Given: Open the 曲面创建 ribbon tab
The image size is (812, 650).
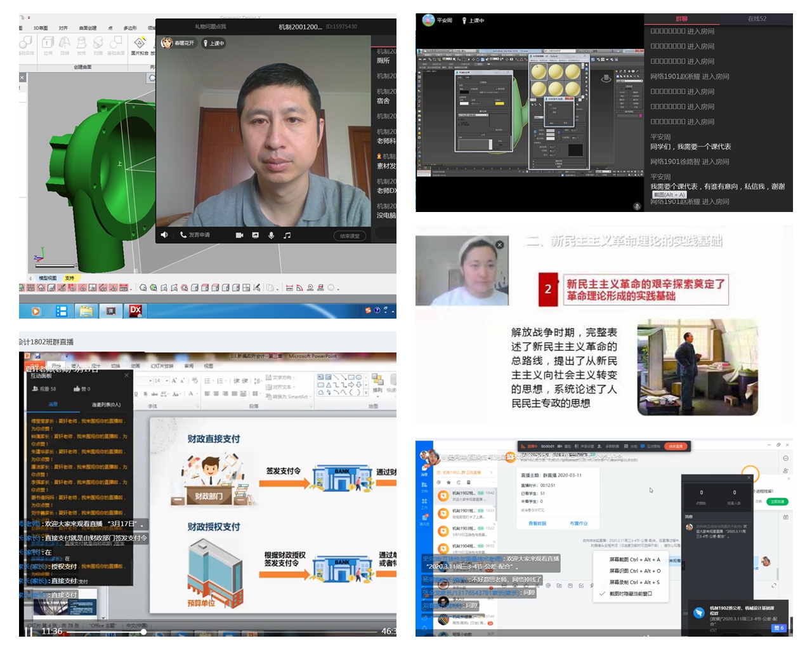Looking at the screenshot, I should point(88,28).
